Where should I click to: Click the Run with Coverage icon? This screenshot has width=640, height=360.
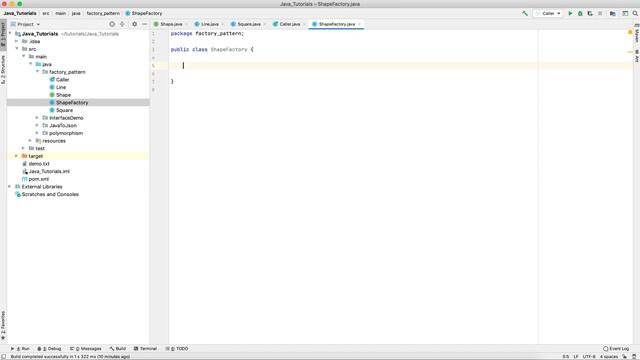(x=590, y=13)
